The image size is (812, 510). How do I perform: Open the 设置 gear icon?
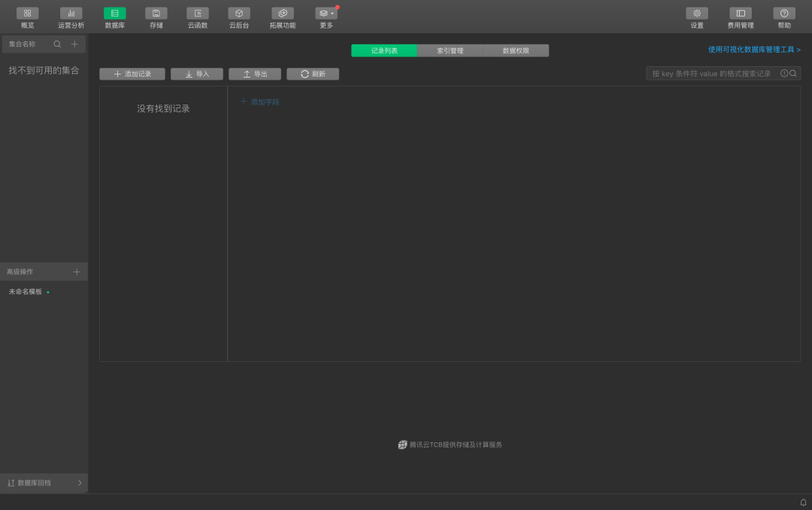[697, 14]
